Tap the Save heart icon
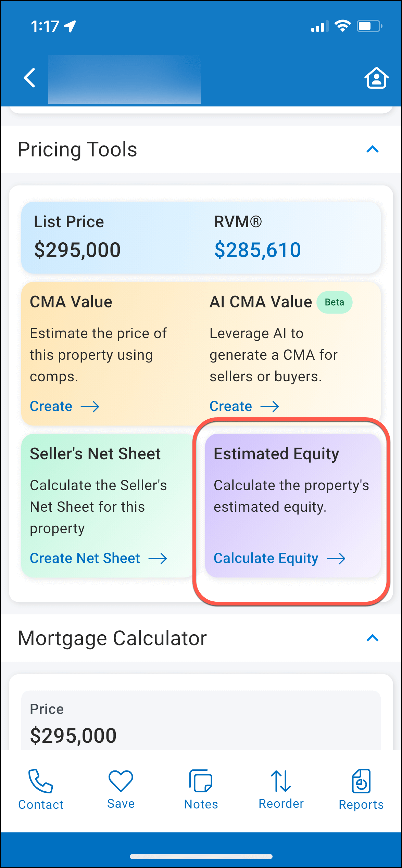 (x=121, y=784)
